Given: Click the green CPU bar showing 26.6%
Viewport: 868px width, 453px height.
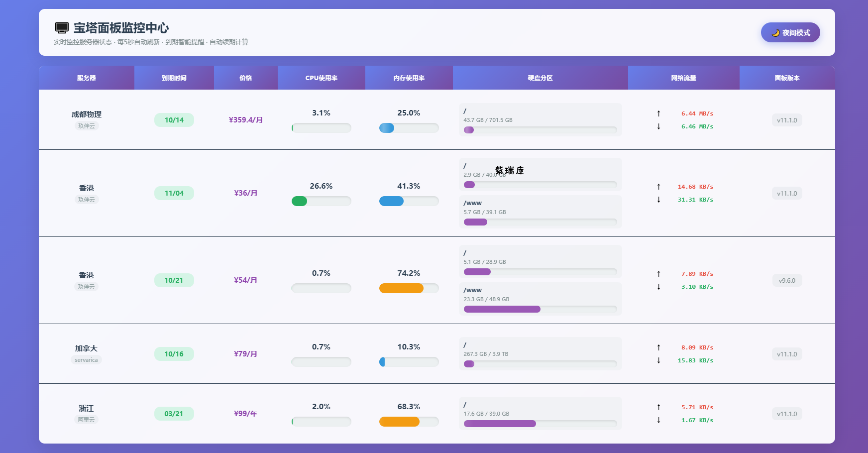Looking at the screenshot, I should tap(300, 201).
